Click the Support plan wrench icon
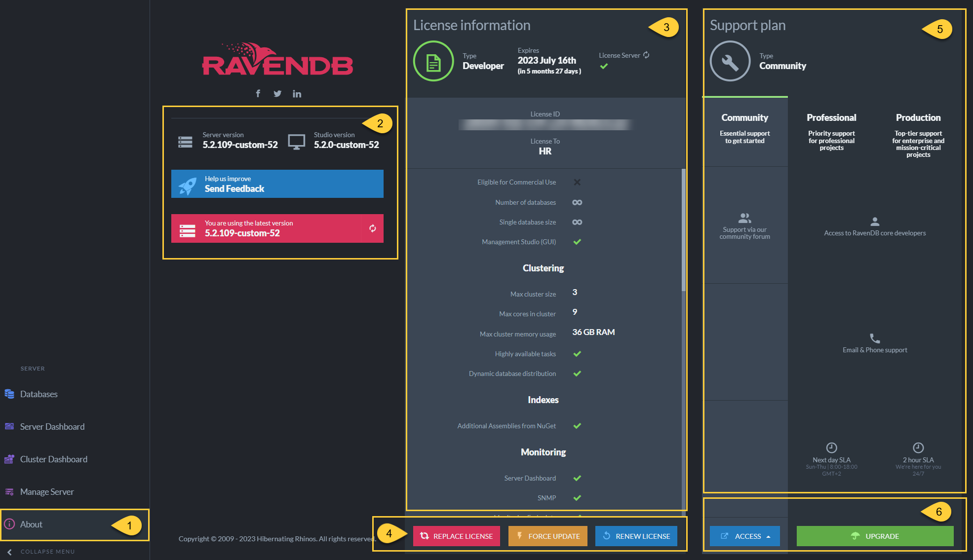 730,61
